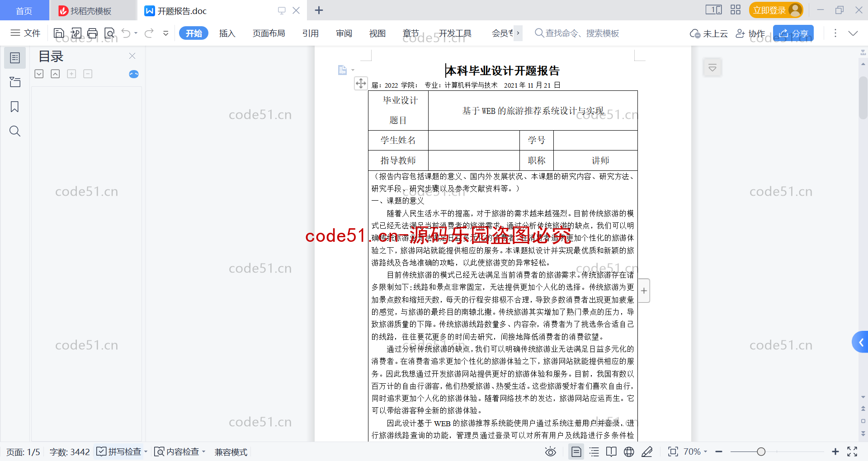Switch to web layout globe icon

(x=629, y=452)
